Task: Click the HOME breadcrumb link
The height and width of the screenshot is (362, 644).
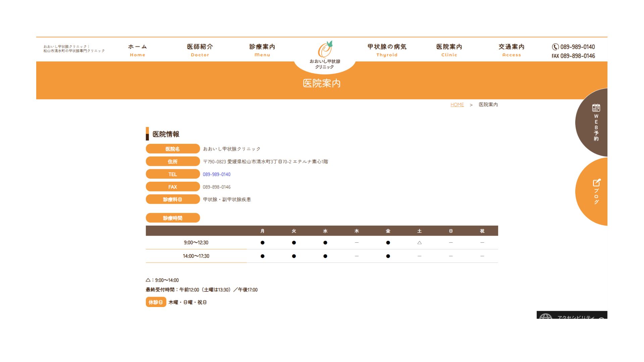Action: click(x=457, y=105)
